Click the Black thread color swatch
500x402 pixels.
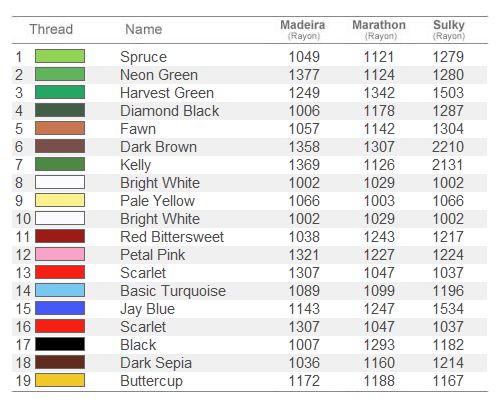(60, 344)
